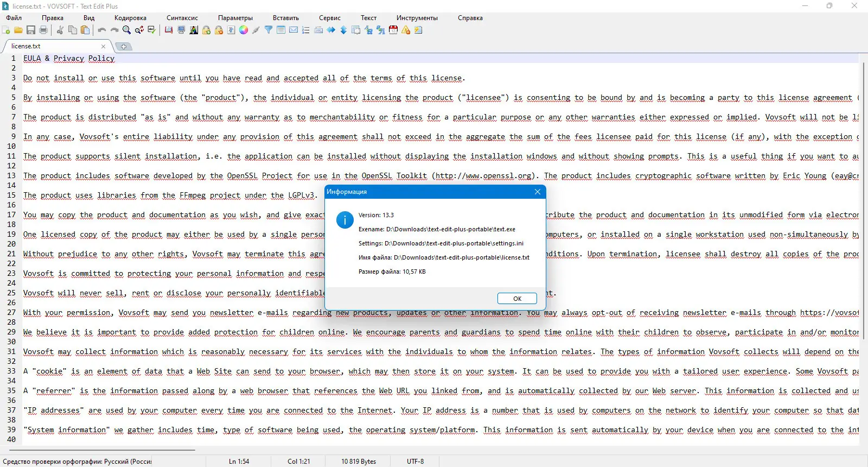Image resolution: width=868 pixels, height=467 pixels.
Task: Open the Сервис menu
Action: (x=330, y=18)
